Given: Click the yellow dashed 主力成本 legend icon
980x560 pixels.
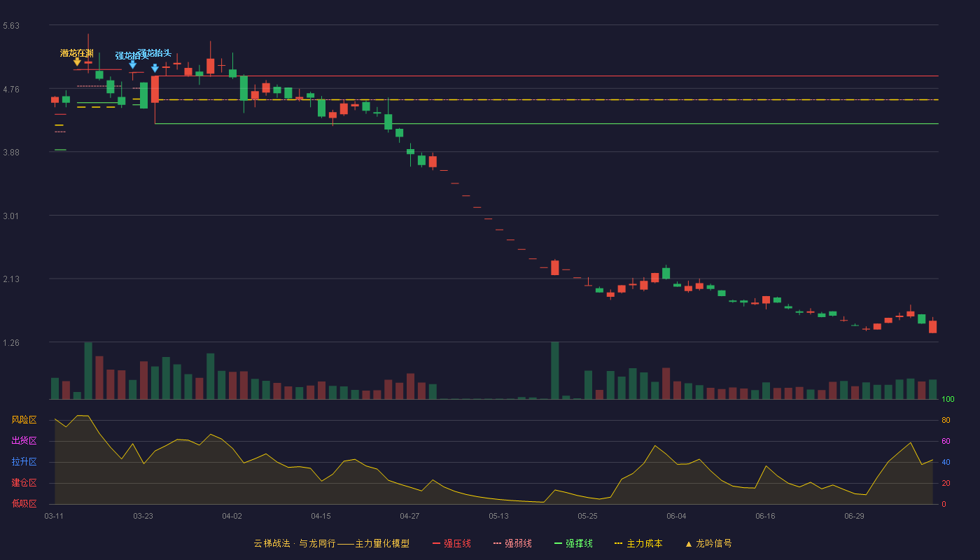Looking at the screenshot, I should (618, 544).
